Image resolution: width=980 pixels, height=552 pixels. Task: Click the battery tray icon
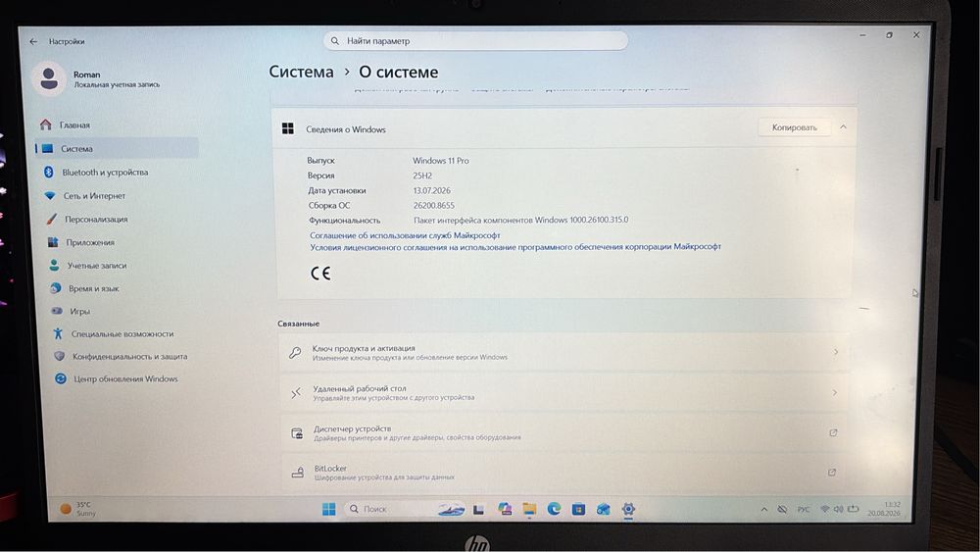tap(854, 509)
